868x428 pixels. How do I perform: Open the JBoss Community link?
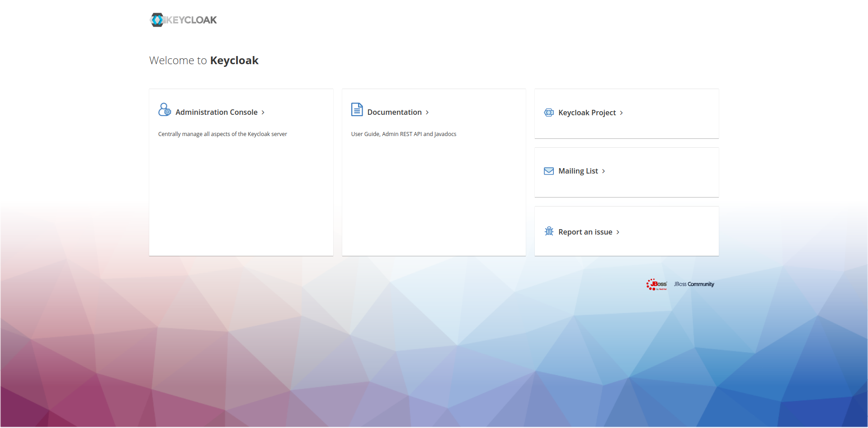tap(694, 284)
